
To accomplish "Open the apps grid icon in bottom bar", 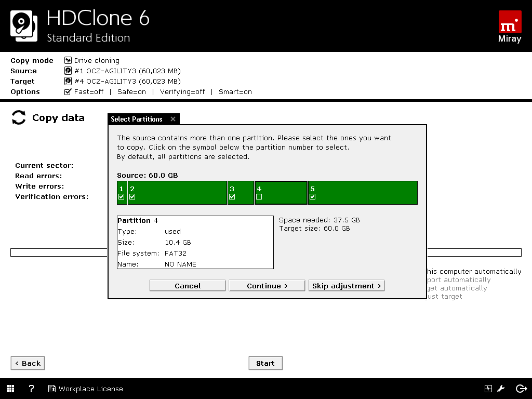I will pos(10,389).
